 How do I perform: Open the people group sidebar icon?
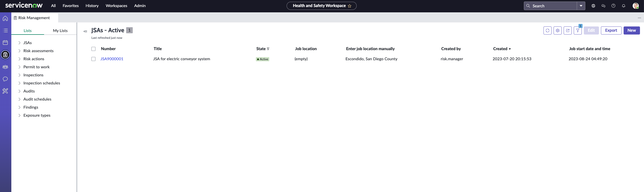tap(5, 67)
